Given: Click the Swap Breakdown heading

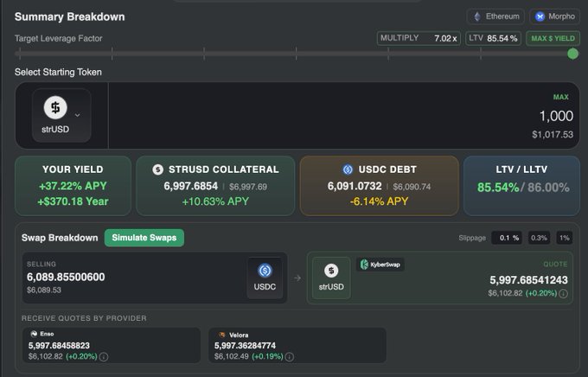Looking at the screenshot, I should (x=60, y=238).
